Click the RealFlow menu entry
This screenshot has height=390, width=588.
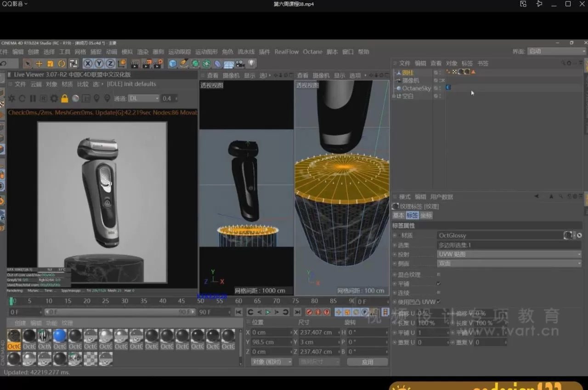pyautogui.click(x=286, y=52)
